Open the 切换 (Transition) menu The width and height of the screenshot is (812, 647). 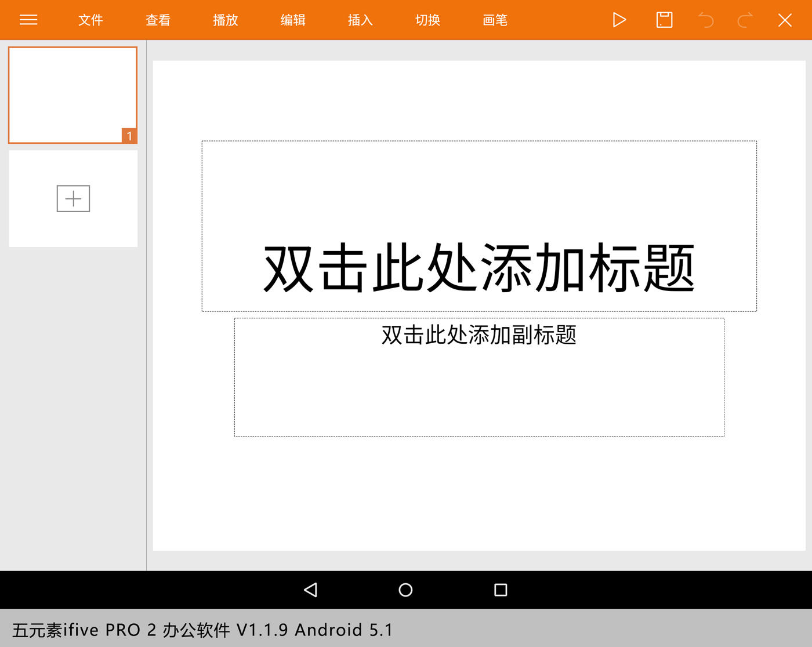point(427,20)
